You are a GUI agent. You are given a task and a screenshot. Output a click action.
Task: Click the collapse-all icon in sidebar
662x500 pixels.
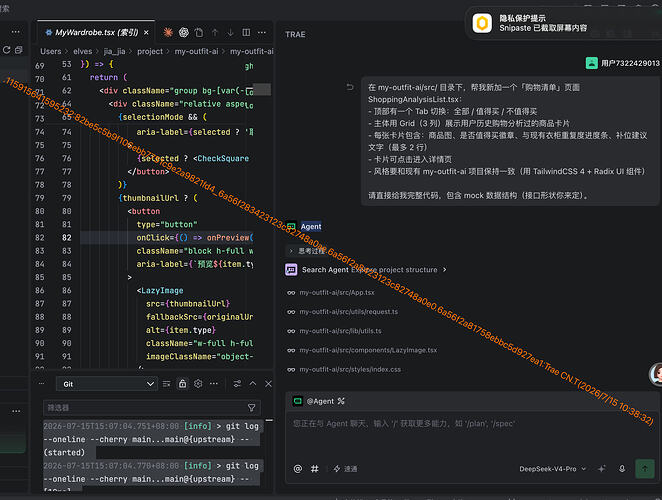click(19, 50)
